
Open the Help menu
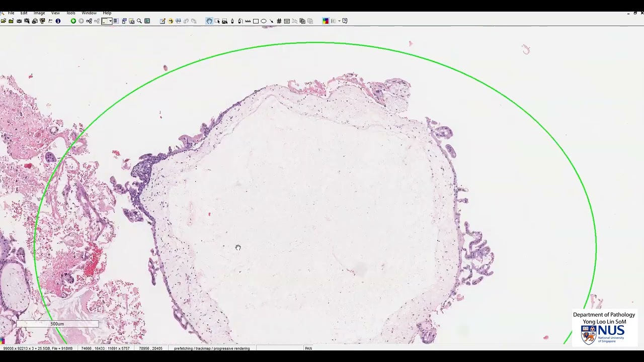(107, 13)
